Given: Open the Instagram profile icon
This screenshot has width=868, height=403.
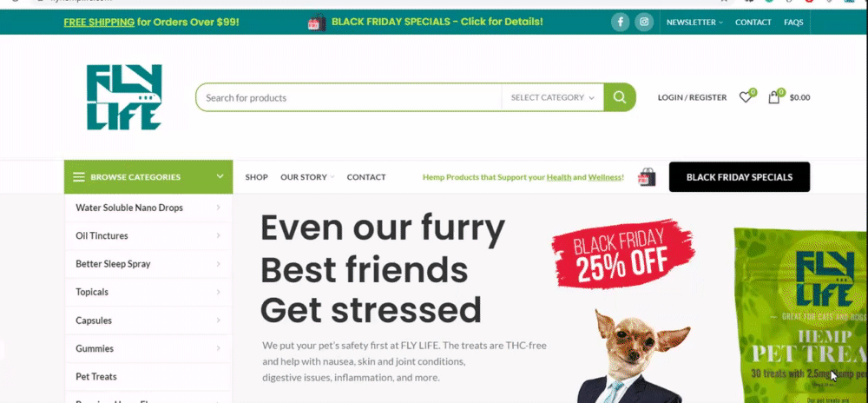Looking at the screenshot, I should [644, 22].
